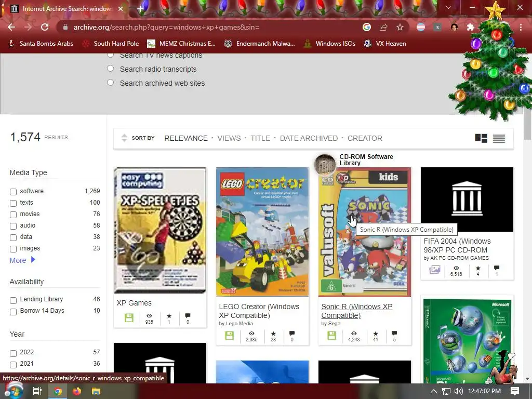
Task: Open the browser profile avatar
Action: coord(454,27)
